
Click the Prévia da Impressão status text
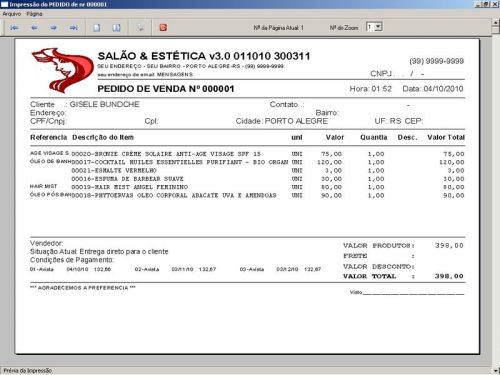point(27,370)
